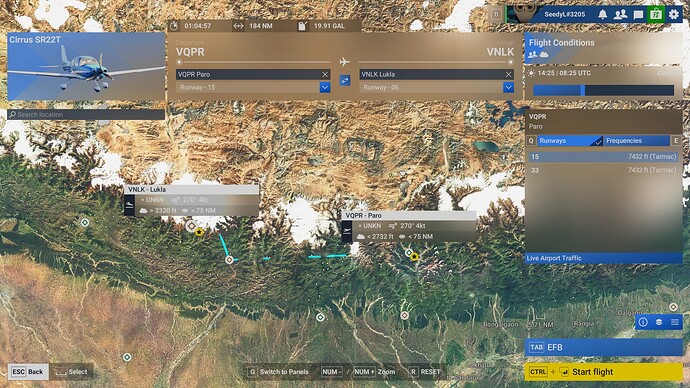Click NUM + zoom in key

click(x=363, y=372)
